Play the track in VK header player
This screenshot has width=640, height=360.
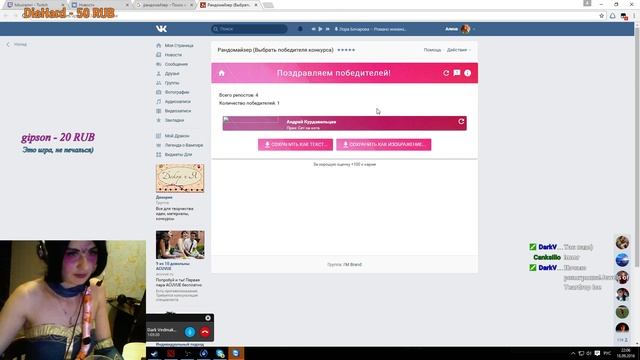[320, 29]
